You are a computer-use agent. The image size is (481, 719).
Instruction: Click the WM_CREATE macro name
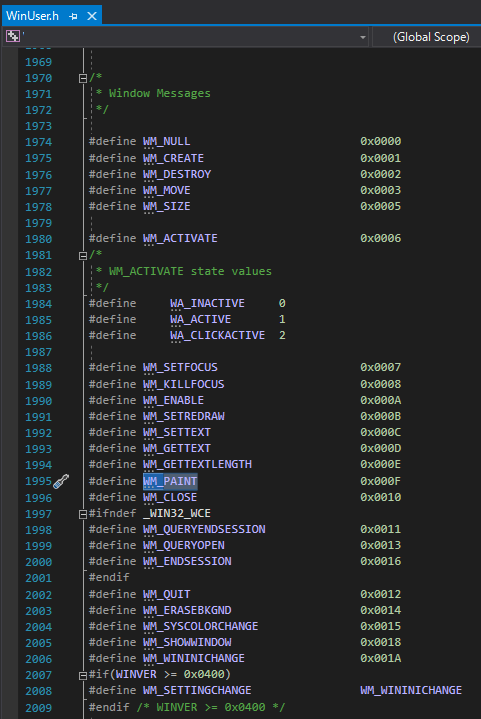click(x=173, y=158)
